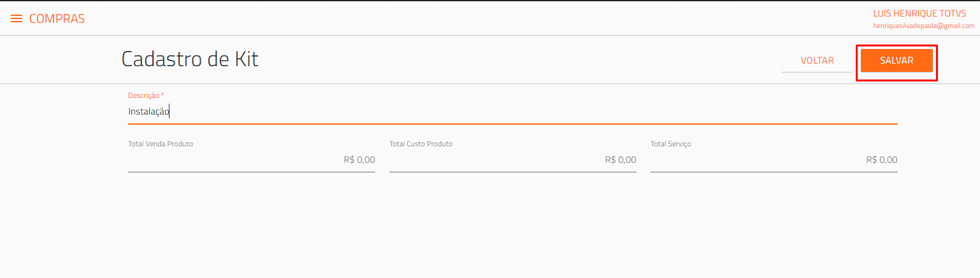This screenshot has height=278, width=980.
Task: Click the R$ 0,00 value under Total Serviço
Action: click(x=882, y=160)
